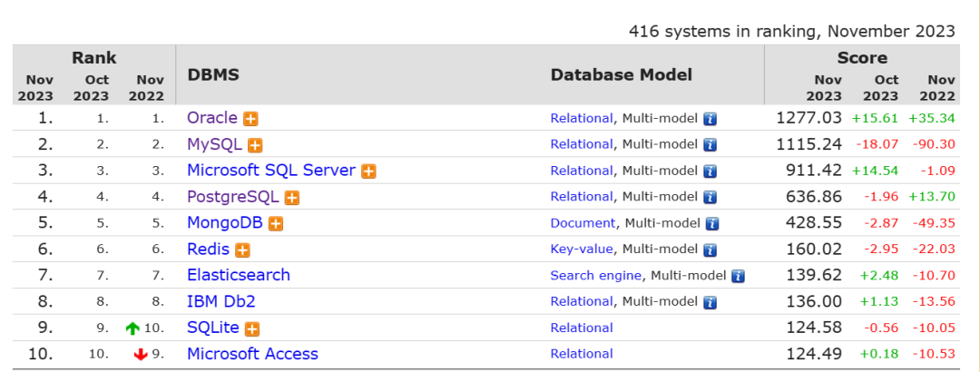Click the info icon in MySQL's row
The height and width of the screenshot is (372, 980).
point(710,145)
